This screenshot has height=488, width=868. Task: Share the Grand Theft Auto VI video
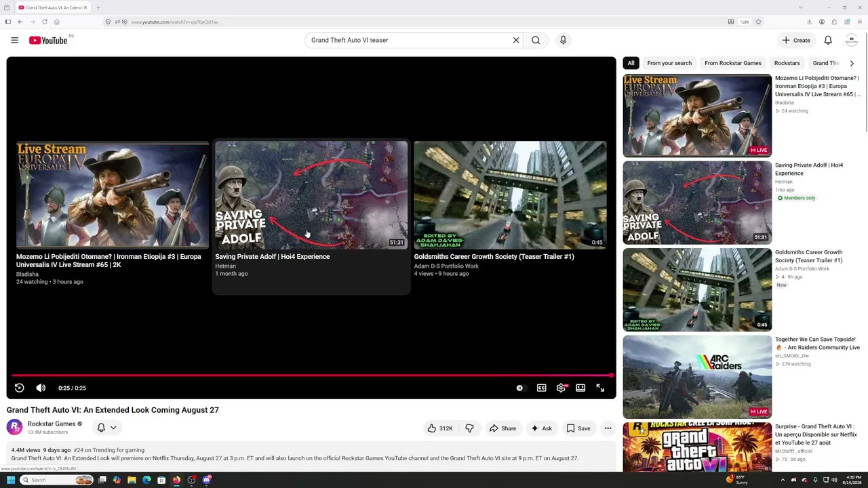tap(502, 428)
